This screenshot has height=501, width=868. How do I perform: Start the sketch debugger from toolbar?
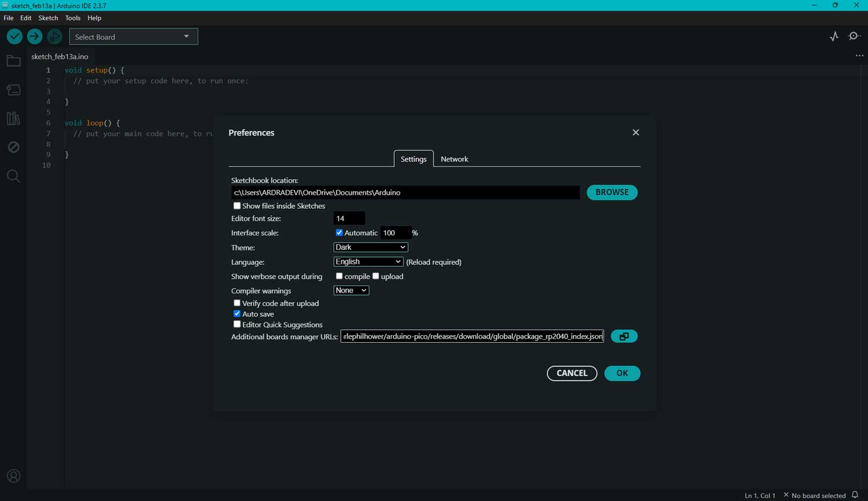click(x=54, y=37)
